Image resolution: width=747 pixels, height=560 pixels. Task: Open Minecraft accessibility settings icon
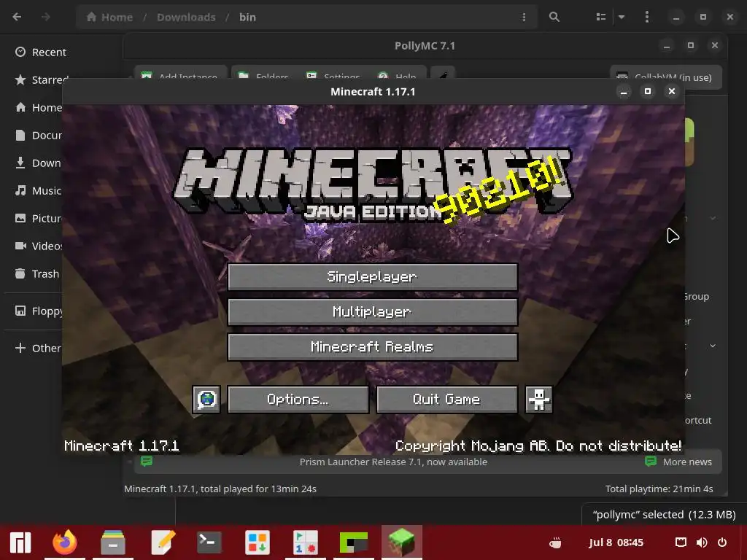[x=539, y=399]
